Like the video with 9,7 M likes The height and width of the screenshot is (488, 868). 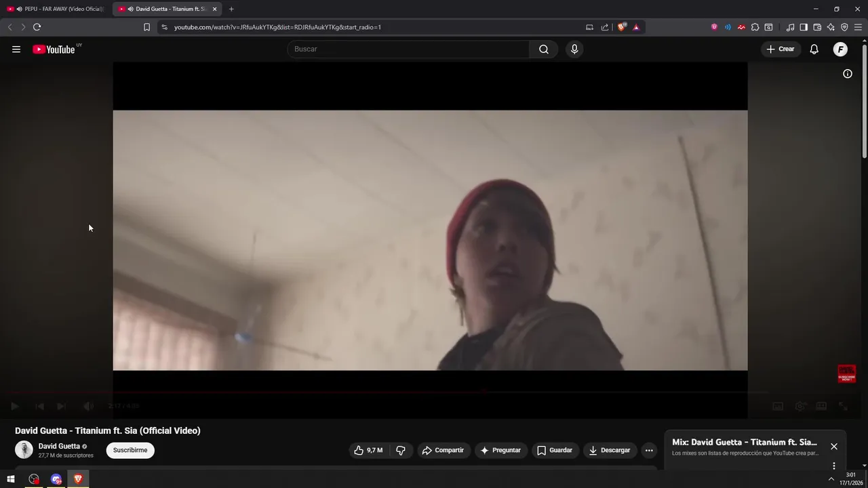368,450
